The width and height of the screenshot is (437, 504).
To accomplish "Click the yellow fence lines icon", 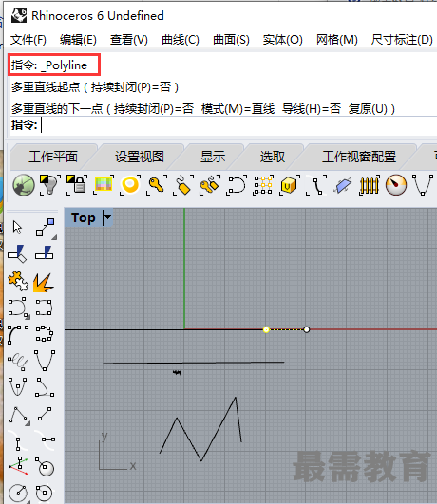I will coord(370,185).
